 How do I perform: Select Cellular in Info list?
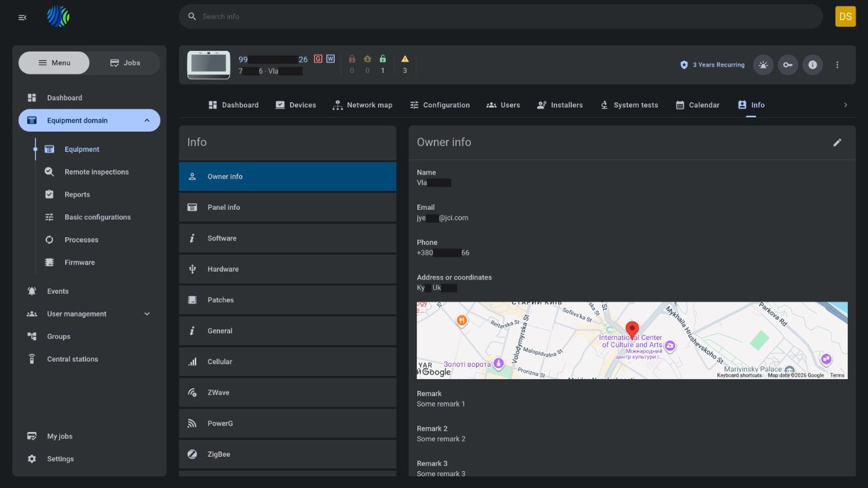coord(288,362)
